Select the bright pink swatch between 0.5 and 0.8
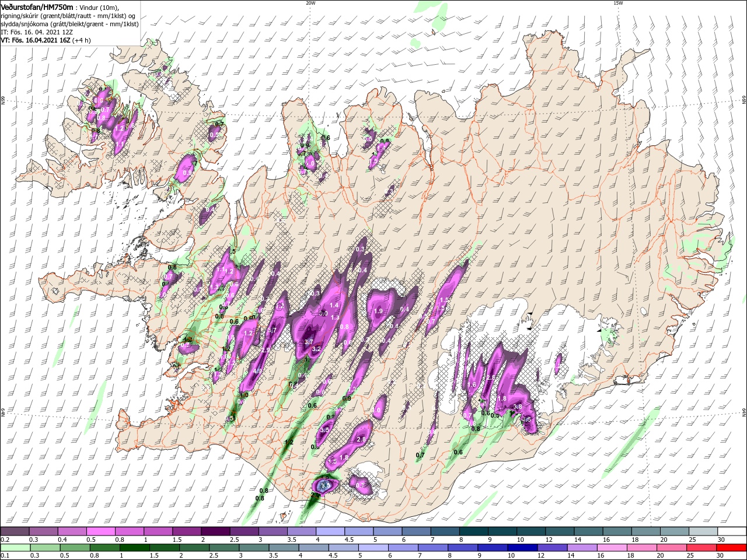This screenshot has width=747, height=560. coord(100,531)
